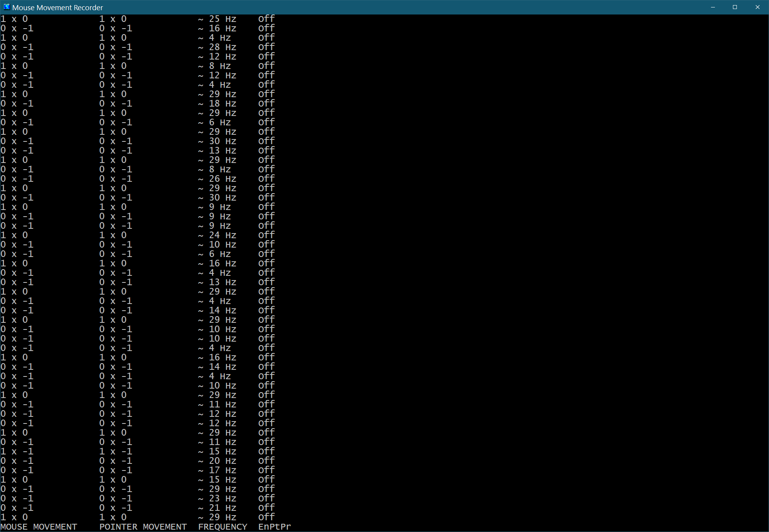The width and height of the screenshot is (769, 532).
Task: Select the ~ 25 Hz frequency entry
Action: click(217, 19)
